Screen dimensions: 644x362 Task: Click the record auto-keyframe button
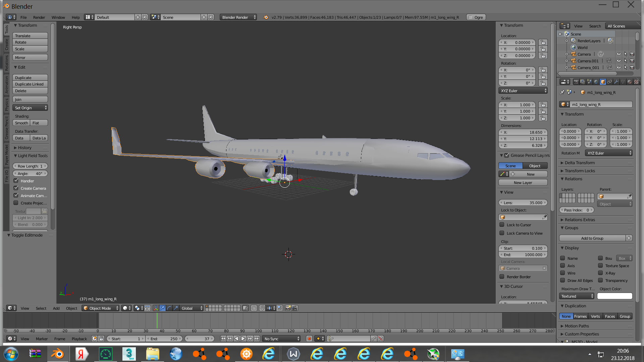(x=309, y=339)
